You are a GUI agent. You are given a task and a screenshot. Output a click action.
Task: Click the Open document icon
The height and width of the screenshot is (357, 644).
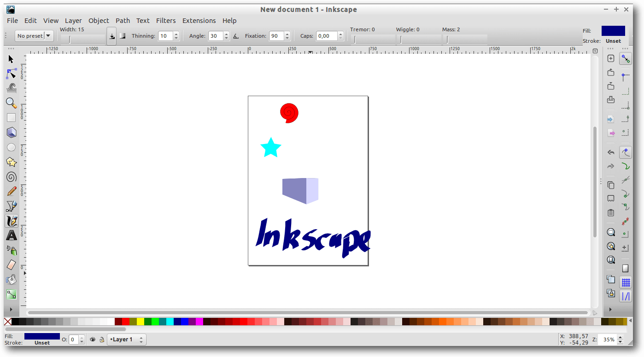click(x=611, y=72)
